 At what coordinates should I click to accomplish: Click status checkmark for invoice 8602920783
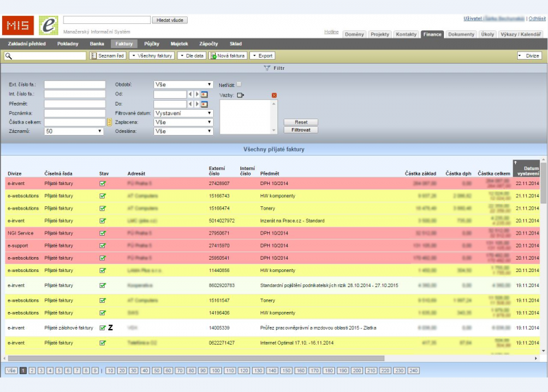coord(103,284)
